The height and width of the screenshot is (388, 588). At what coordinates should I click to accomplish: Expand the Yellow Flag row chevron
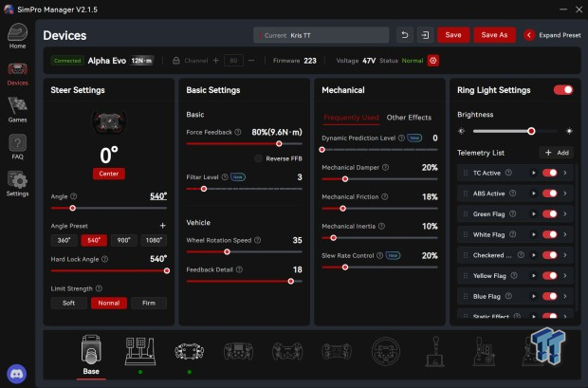tap(565, 276)
